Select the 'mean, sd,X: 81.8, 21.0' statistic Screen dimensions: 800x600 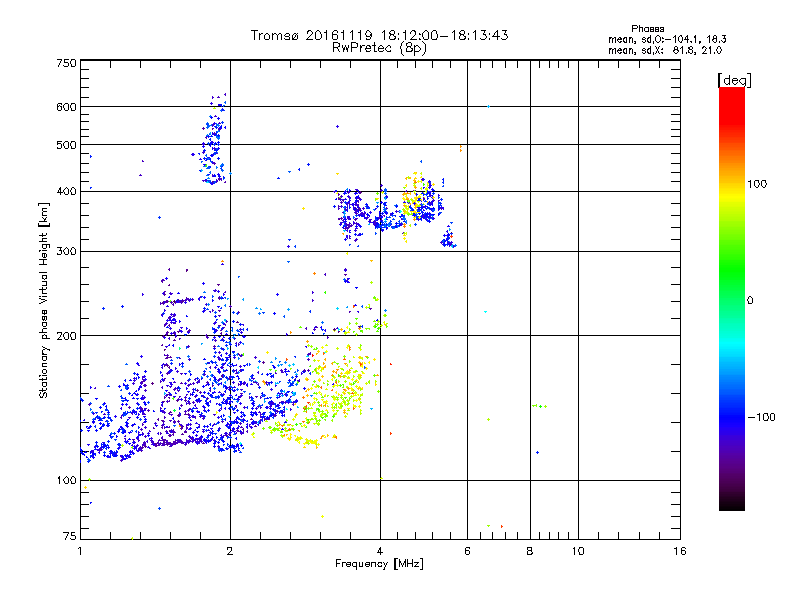pyautogui.click(x=665, y=51)
